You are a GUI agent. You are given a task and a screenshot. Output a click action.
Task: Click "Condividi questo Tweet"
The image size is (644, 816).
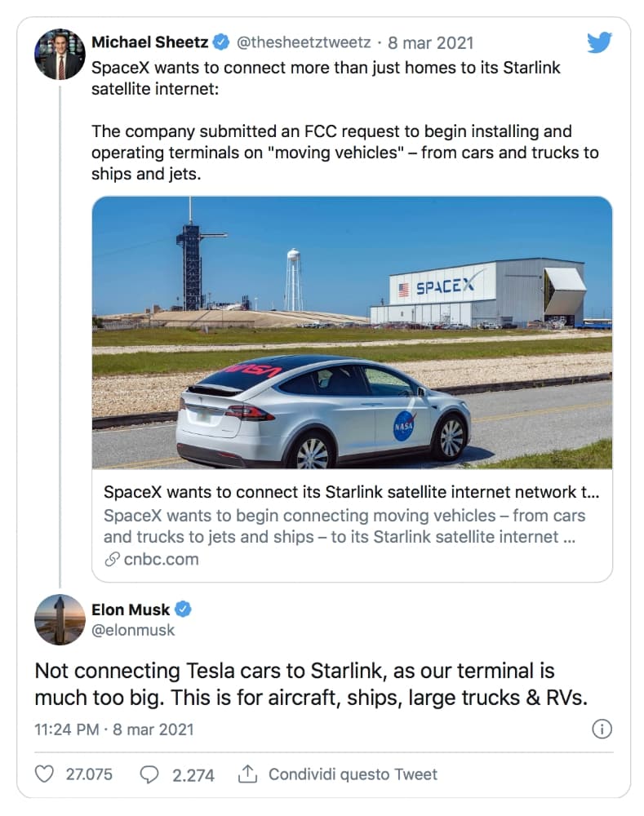pyautogui.click(x=353, y=774)
